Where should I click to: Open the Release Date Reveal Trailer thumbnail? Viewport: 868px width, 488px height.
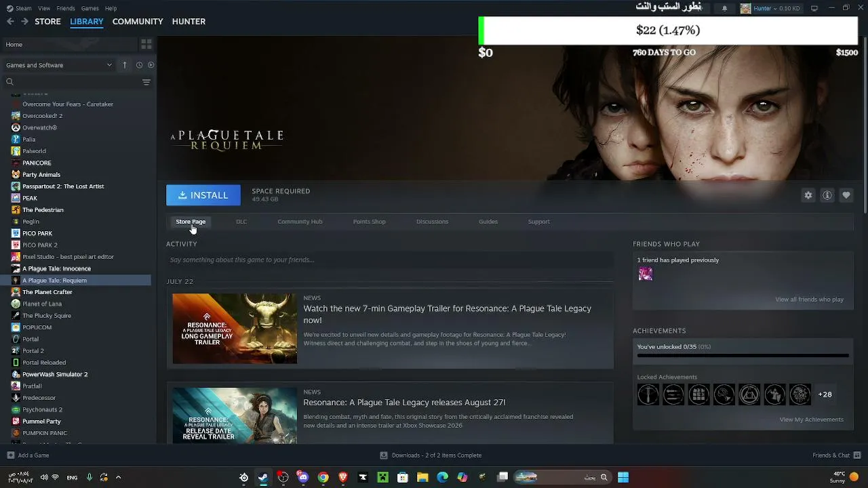tap(235, 415)
